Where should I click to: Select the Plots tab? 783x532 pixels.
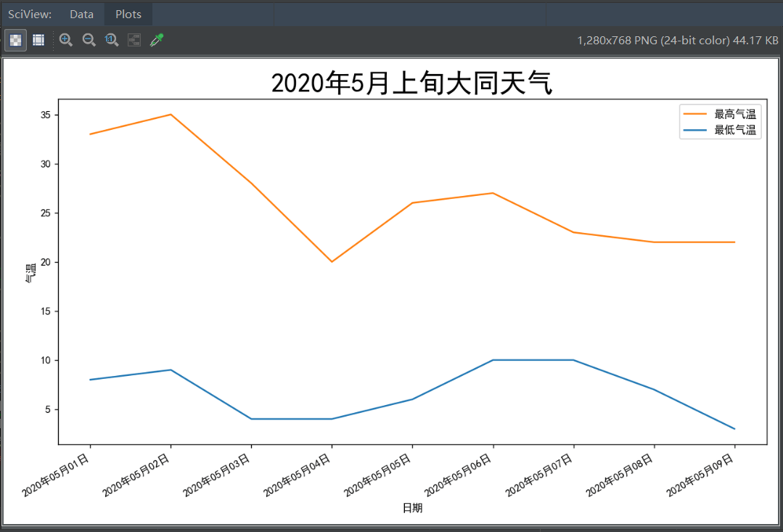[x=128, y=14]
